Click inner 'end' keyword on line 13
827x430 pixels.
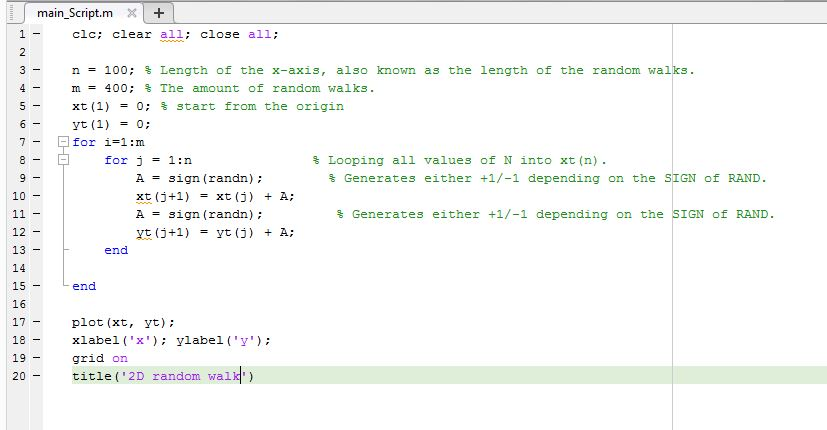pyautogui.click(x=116, y=250)
